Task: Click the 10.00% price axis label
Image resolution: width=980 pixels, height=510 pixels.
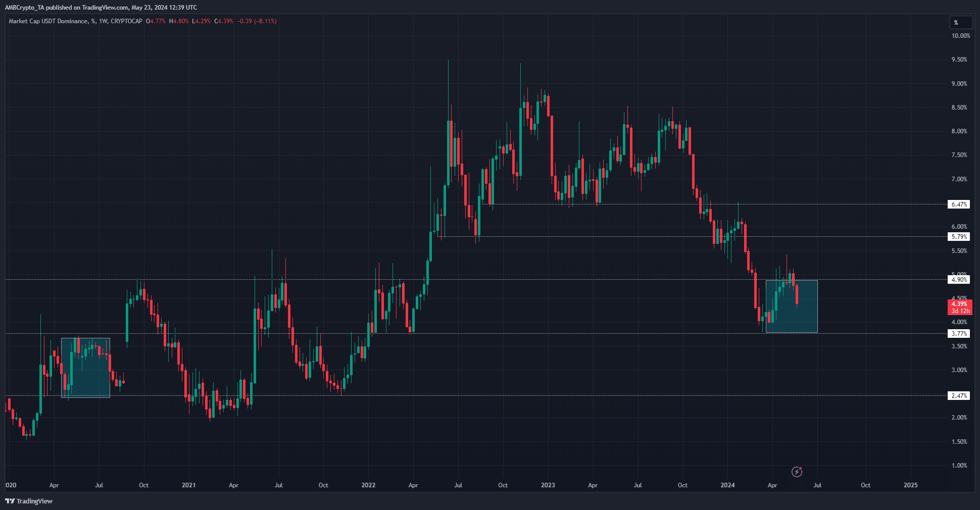Action: (961, 36)
